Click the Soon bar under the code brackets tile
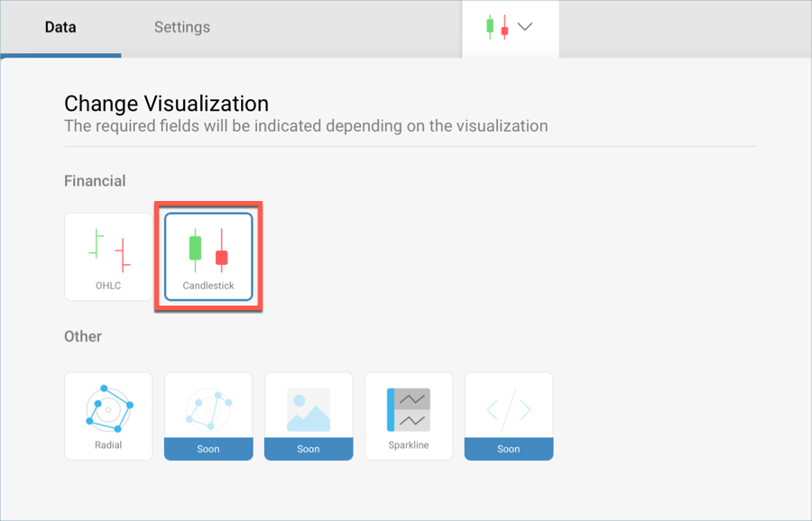Screen dimensions: 812x521 coord(509,449)
